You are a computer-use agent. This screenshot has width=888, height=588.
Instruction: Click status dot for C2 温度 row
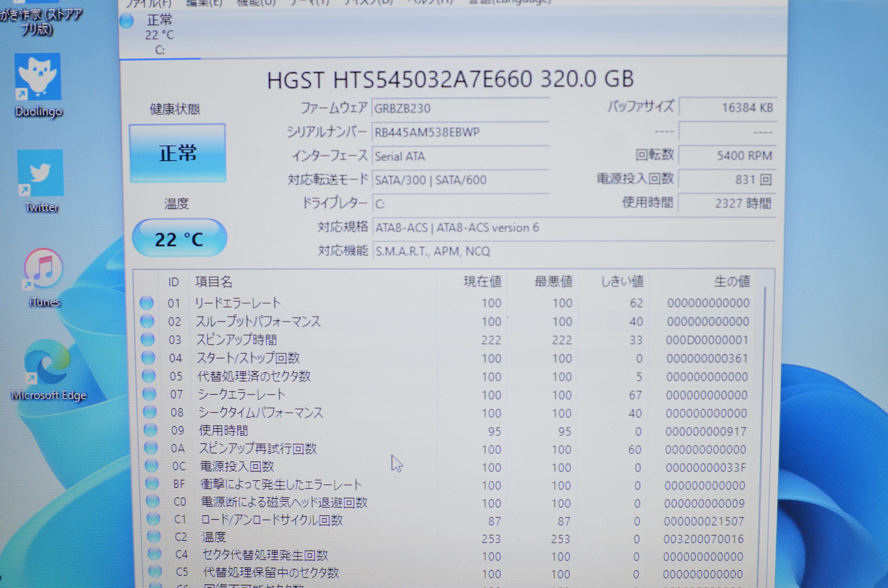click(154, 537)
